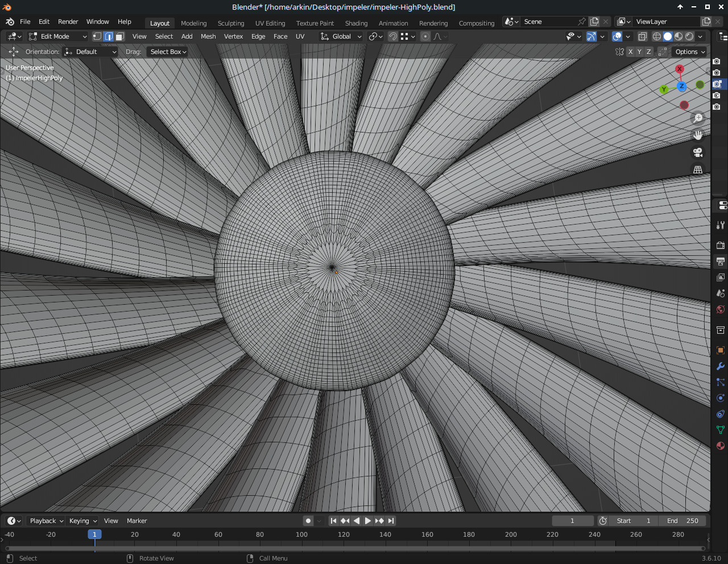Open the Render menu
The image size is (728, 564).
[x=68, y=22]
